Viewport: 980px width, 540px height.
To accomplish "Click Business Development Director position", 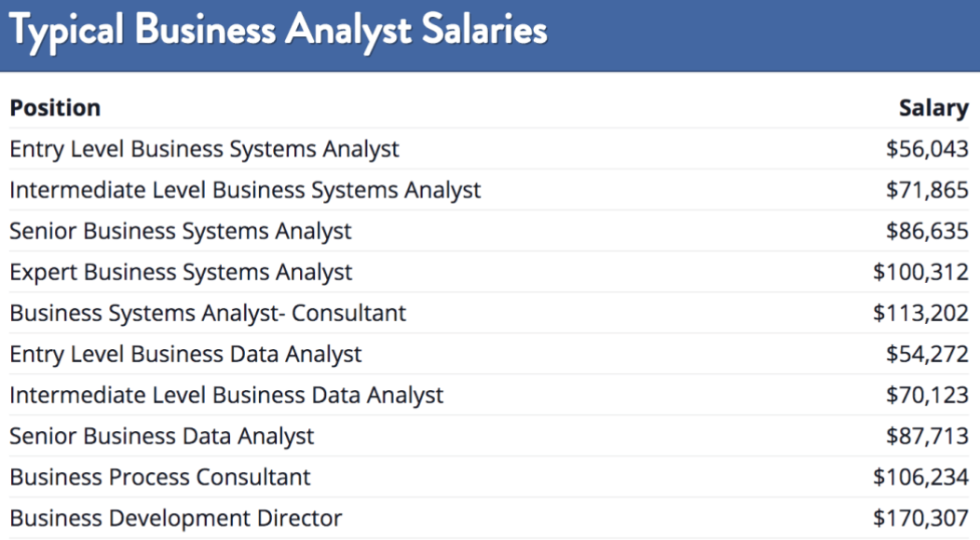I will tap(176, 519).
